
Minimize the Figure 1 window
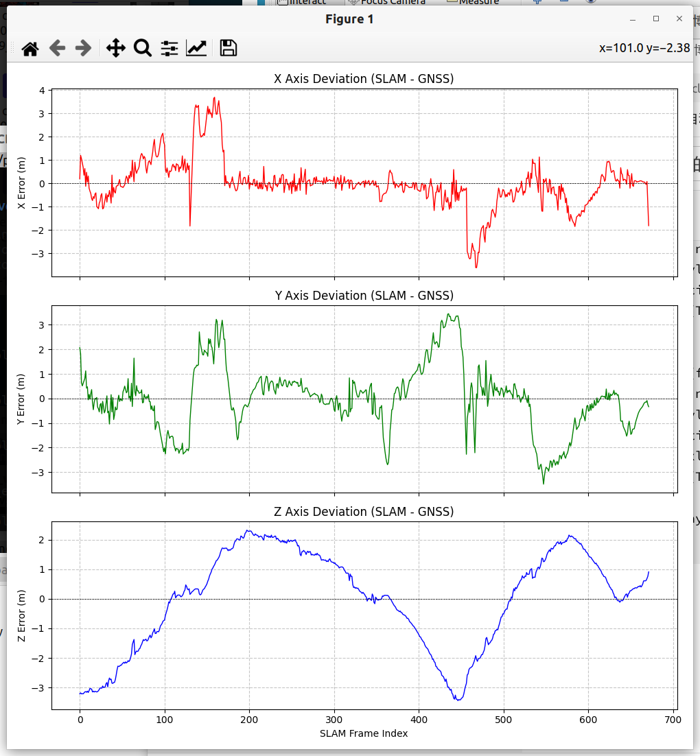633,19
